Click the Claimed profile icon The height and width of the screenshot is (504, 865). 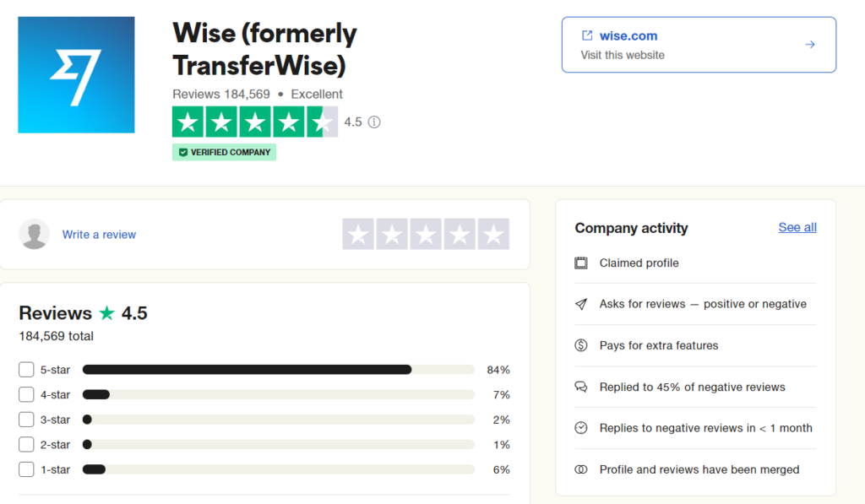point(581,263)
